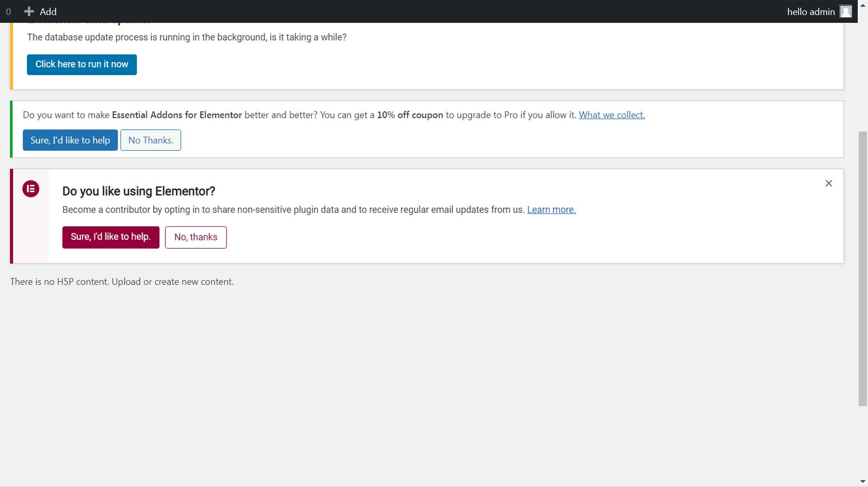
Task: Open the hello admin account menu
Action: coord(819,11)
